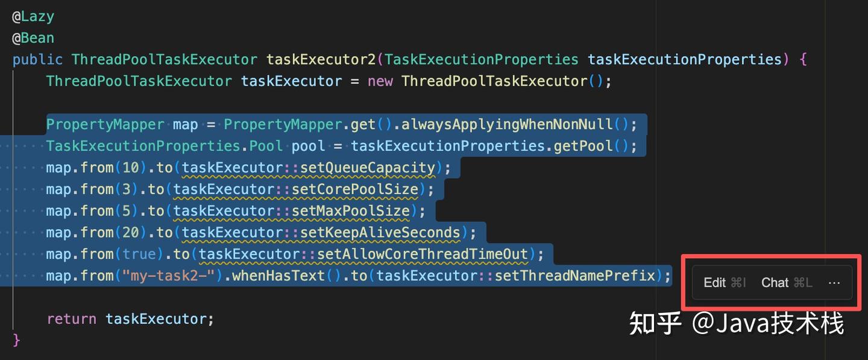The image size is (868, 360).
Task: Click the return keyword
Action: click(x=71, y=319)
